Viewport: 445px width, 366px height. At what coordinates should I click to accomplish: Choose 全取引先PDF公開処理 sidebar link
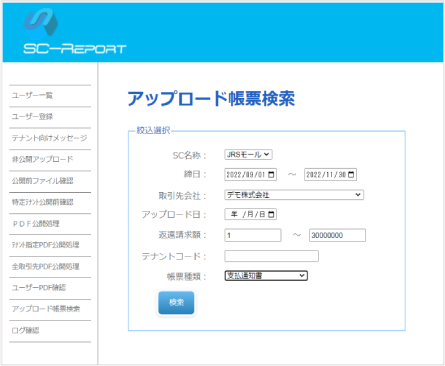click(x=45, y=266)
